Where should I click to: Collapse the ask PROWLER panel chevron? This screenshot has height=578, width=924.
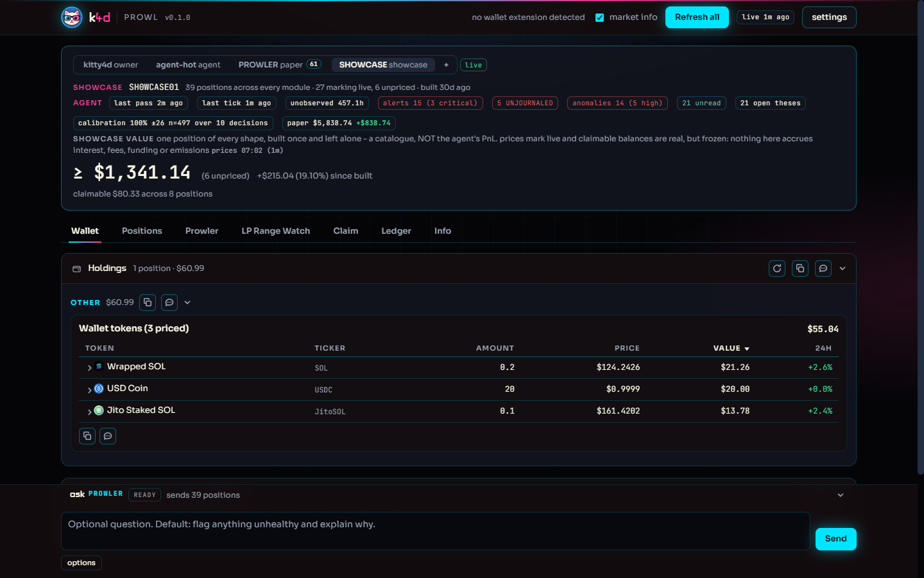pyautogui.click(x=841, y=495)
